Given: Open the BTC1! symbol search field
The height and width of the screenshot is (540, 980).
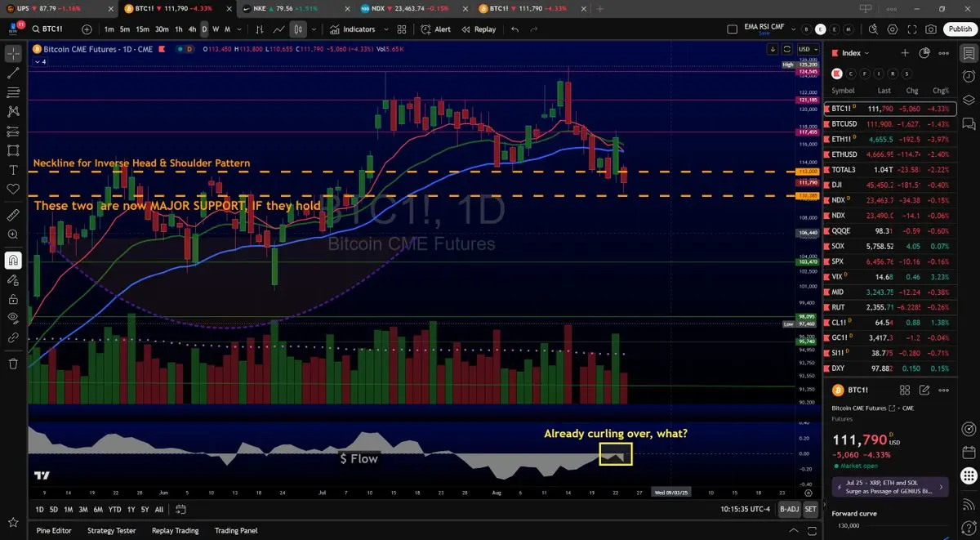Looking at the screenshot, I should 52,29.
